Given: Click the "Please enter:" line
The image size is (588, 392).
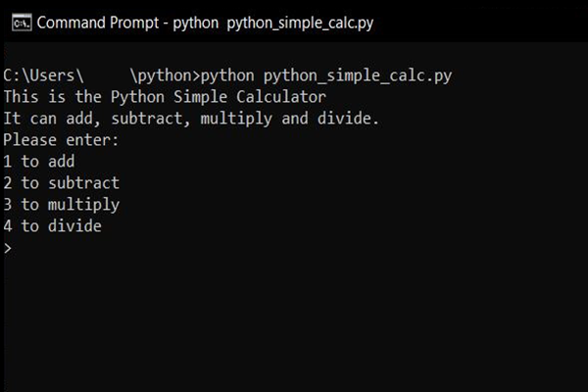Looking at the screenshot, I should click(61, 140).
